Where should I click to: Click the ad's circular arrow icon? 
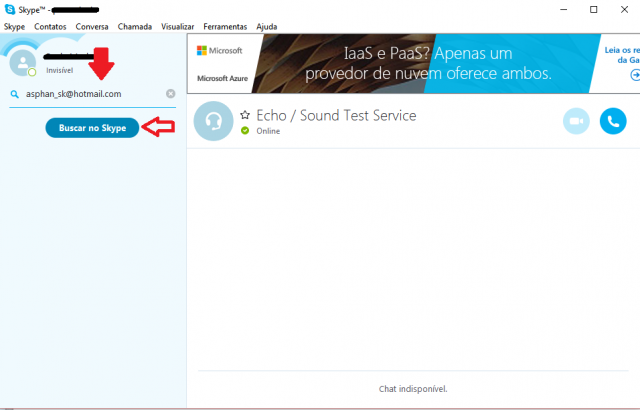pos(635,75)
